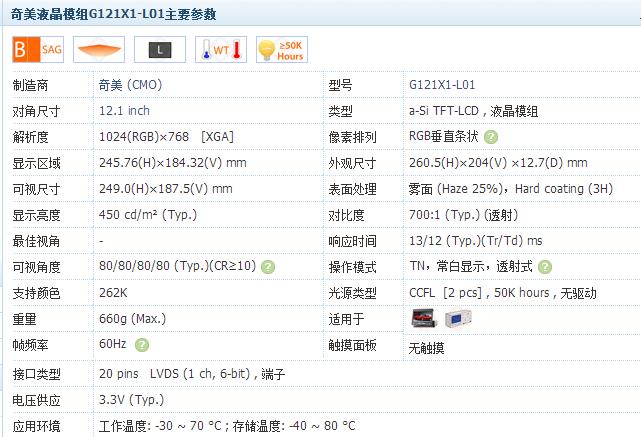Viewport: 641px width, 437px height.
Task: Click the 接口类型 row label
Action: pos(36,374)
